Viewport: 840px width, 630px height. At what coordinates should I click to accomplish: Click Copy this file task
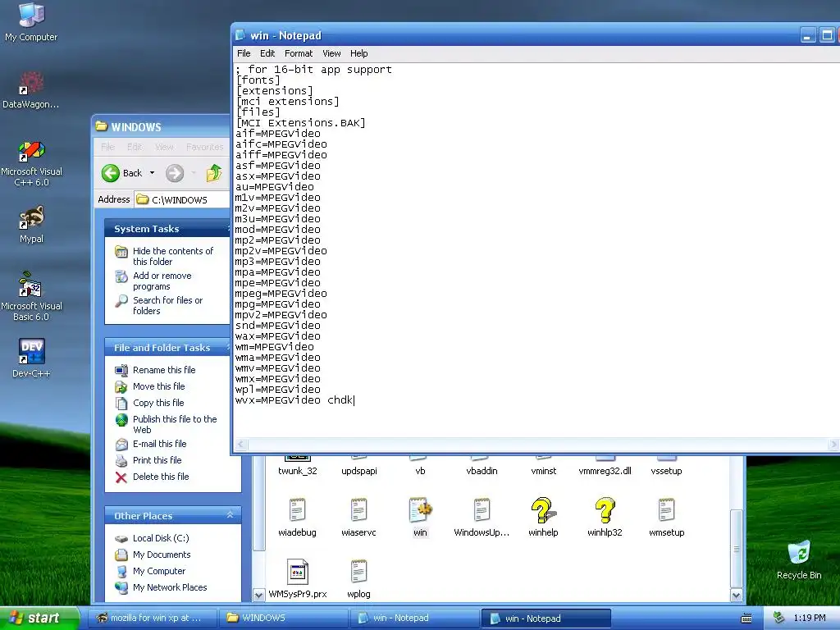tap(158, 403)
